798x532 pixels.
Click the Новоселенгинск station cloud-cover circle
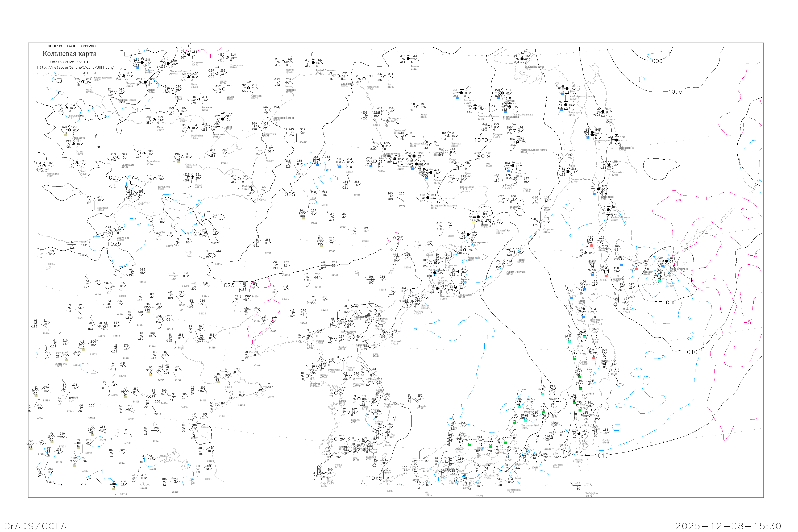pyautogui.click(x=83, y=82)
